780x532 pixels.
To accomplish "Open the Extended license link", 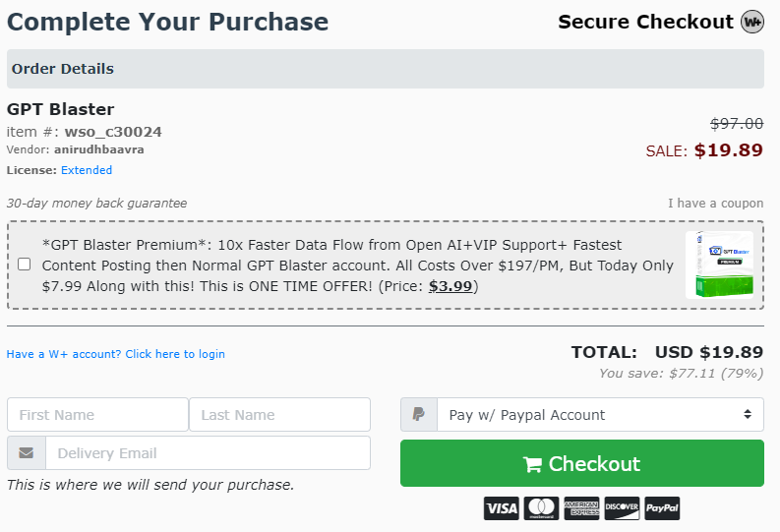I will [x=87, y=170].
